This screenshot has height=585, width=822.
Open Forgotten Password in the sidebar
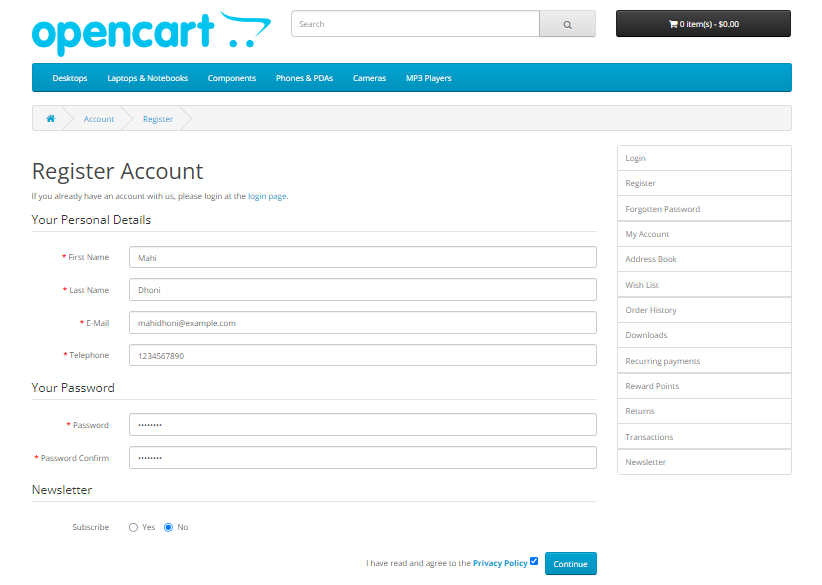click(x=662, y=209)
